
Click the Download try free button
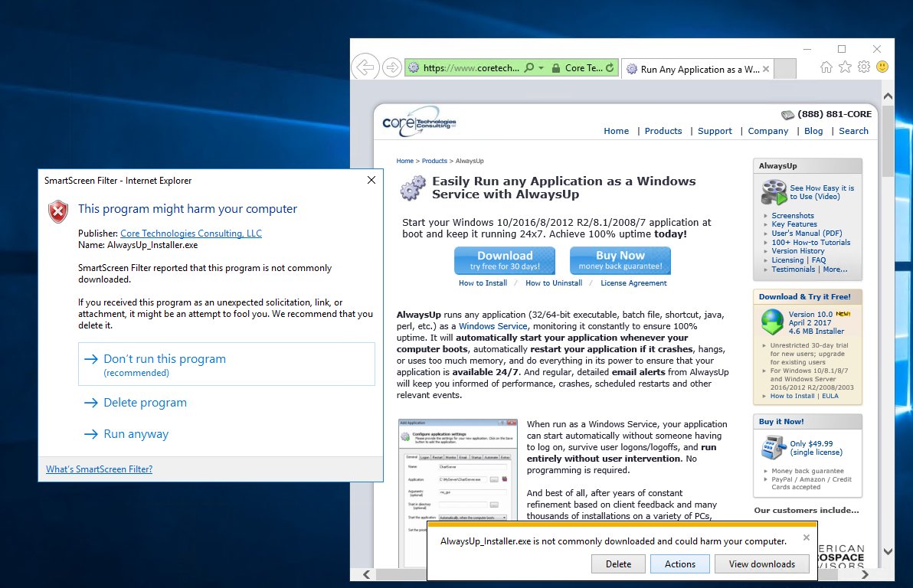(x=505, y=260)
